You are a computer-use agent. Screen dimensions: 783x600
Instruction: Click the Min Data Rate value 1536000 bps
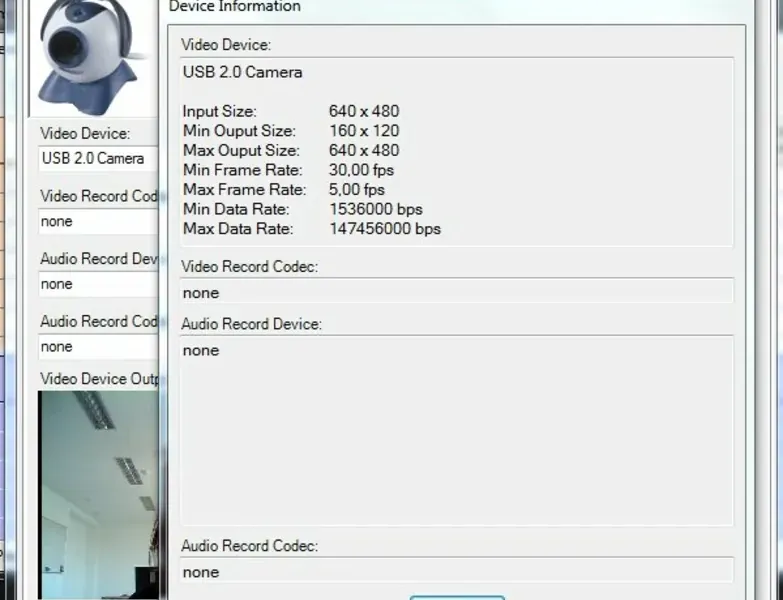(x=376, y=209)
